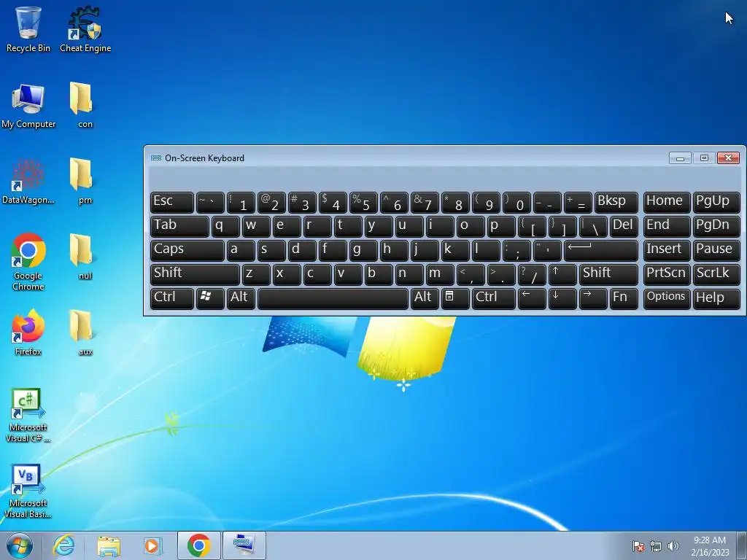The image size is (747, 560).
Task: Click the letter q key
Action: coord(225,226)
